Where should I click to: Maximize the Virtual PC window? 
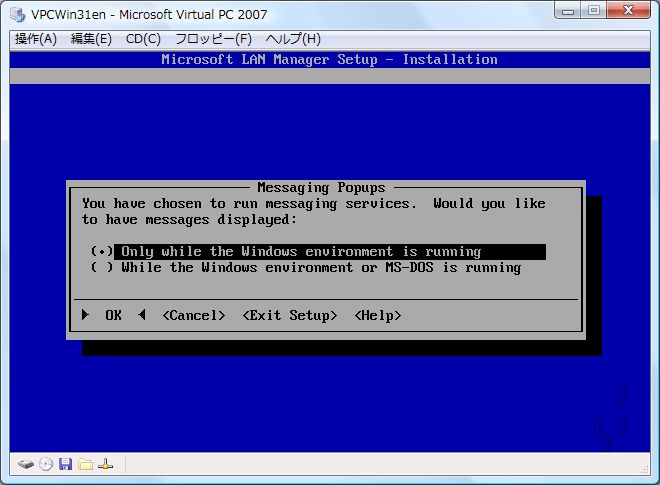[594, 11]
